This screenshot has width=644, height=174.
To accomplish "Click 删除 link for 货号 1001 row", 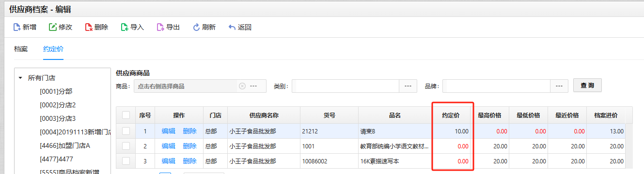I will (190, 146).
